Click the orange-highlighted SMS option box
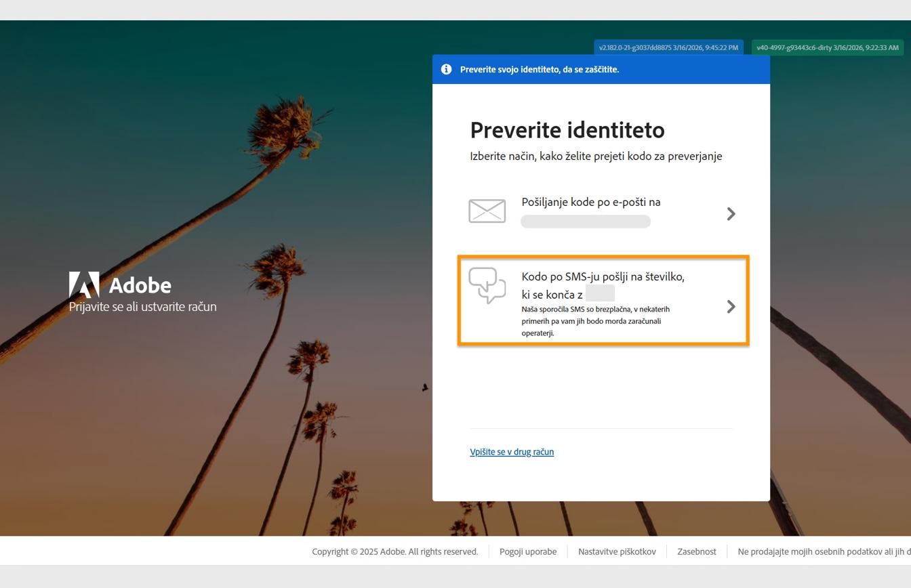 click(x=603, y=301)
